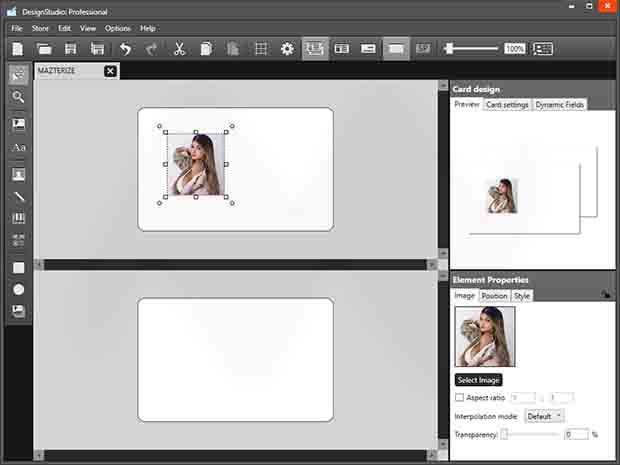Click the bottom canvas horizontal scrollbar
This screenshot has height=465, width=620.
click(235, 455)
